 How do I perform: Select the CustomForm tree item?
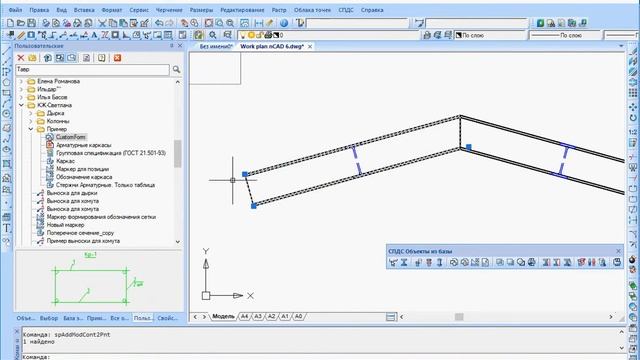click(71, 137)
